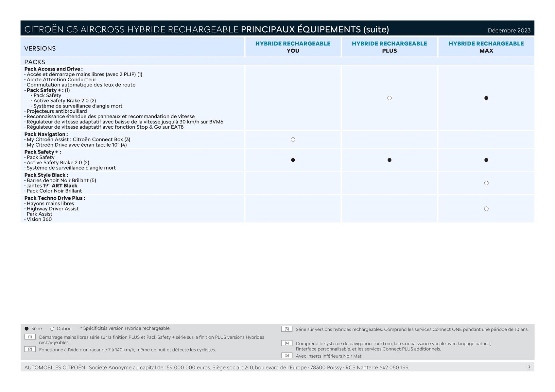555x392 pixels.
Task: Click the footnote (1) marker box
Action: click(x=30, y=337)
